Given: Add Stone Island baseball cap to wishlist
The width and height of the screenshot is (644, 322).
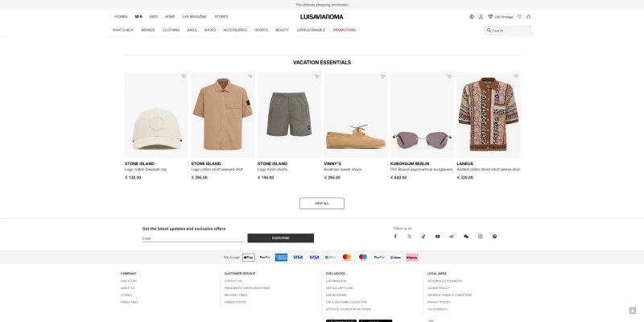Looking at the screenshot, I should pyautogui.click(x=184, y=76).
